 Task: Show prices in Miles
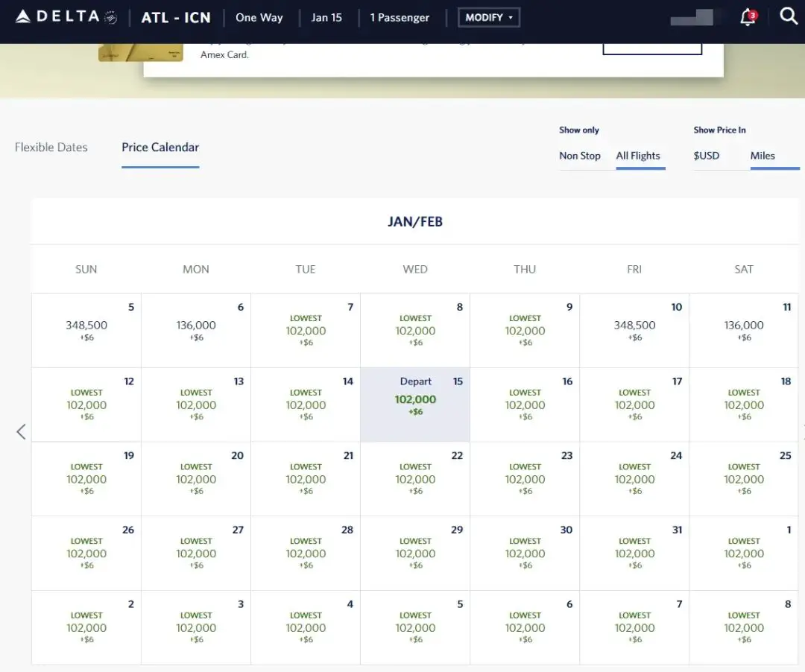coord(763,156)
